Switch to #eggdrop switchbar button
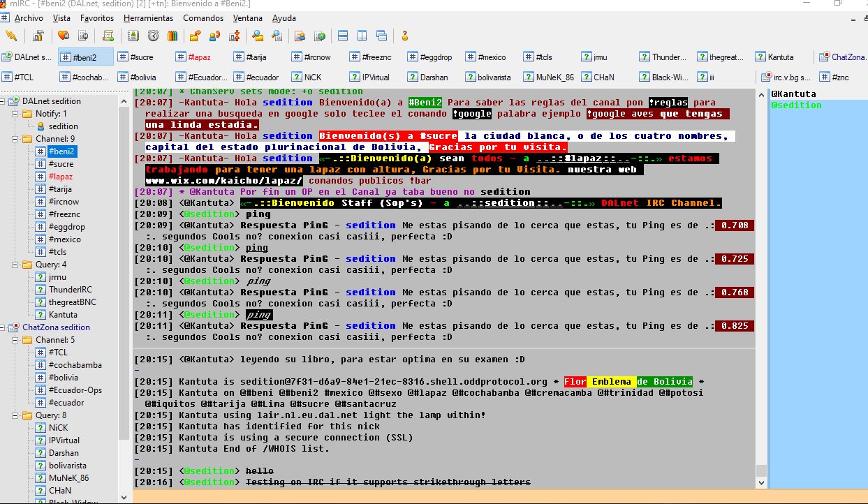Image resolution: width=868 pixels, height=504 pixels. click(433, 57)
